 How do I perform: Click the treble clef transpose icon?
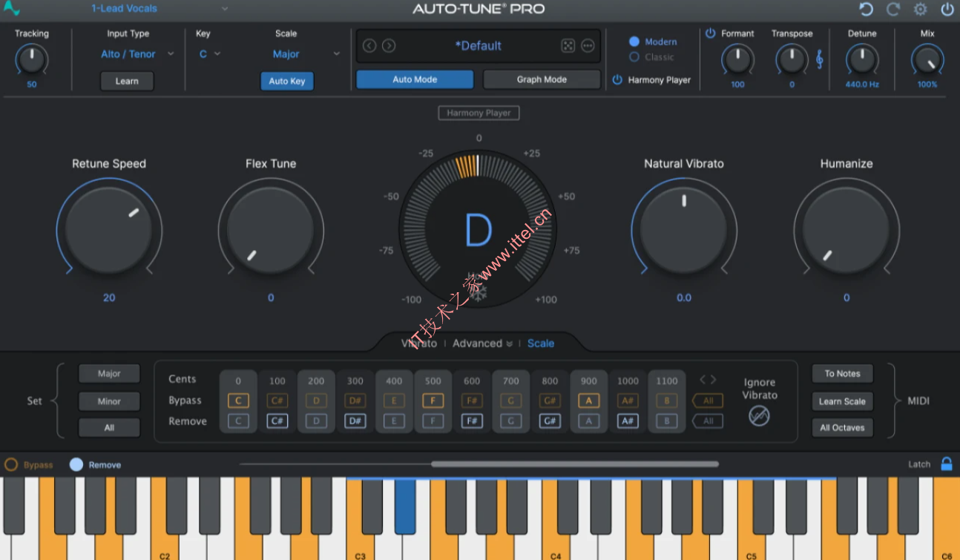820,59
